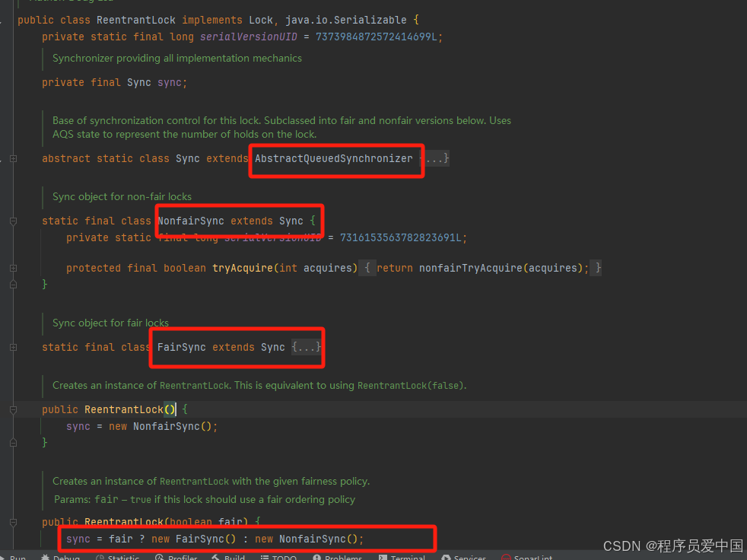Collapse the no-arg ReentrantLock() constructor
Image resolution: width=747 pixels, height=560 pixels.
pyautogui.click(x=14, y=410)
